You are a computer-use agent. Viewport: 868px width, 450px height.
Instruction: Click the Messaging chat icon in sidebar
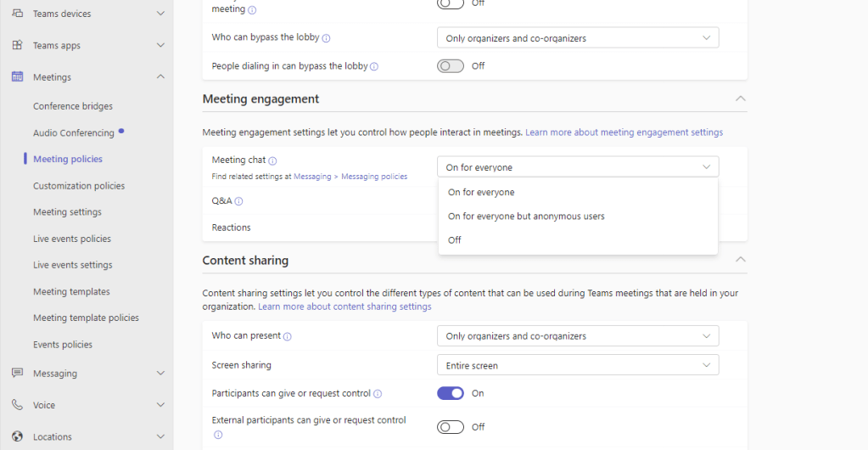point(17,374)
